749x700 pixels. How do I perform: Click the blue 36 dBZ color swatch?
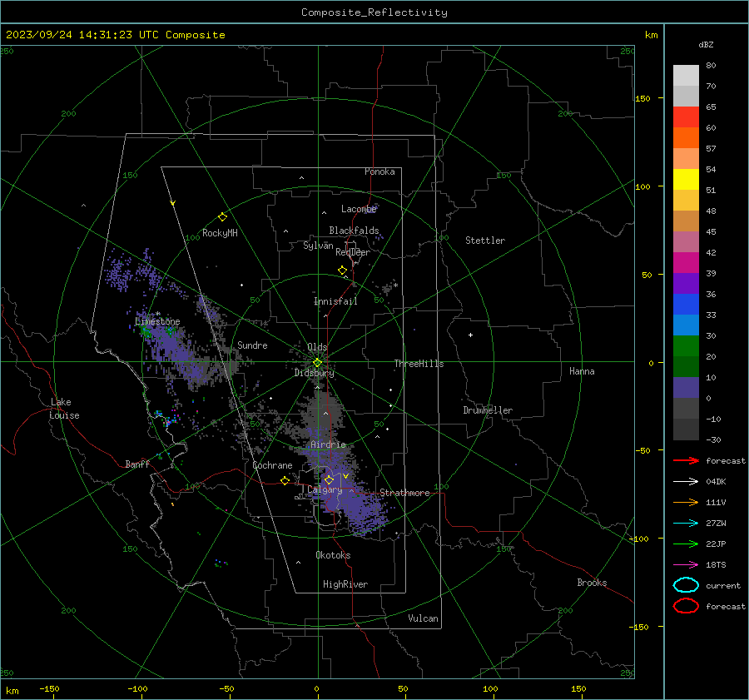[686, 305]
